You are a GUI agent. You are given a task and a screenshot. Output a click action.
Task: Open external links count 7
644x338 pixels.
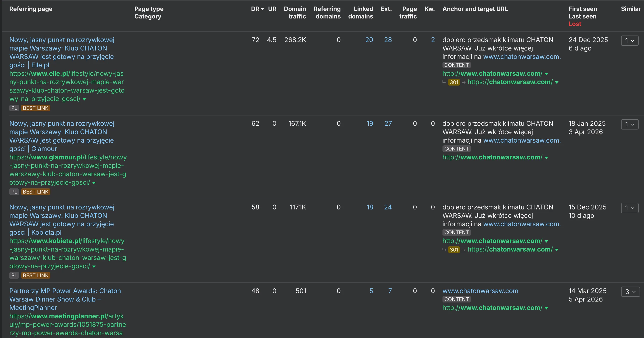tap(390, 291)
